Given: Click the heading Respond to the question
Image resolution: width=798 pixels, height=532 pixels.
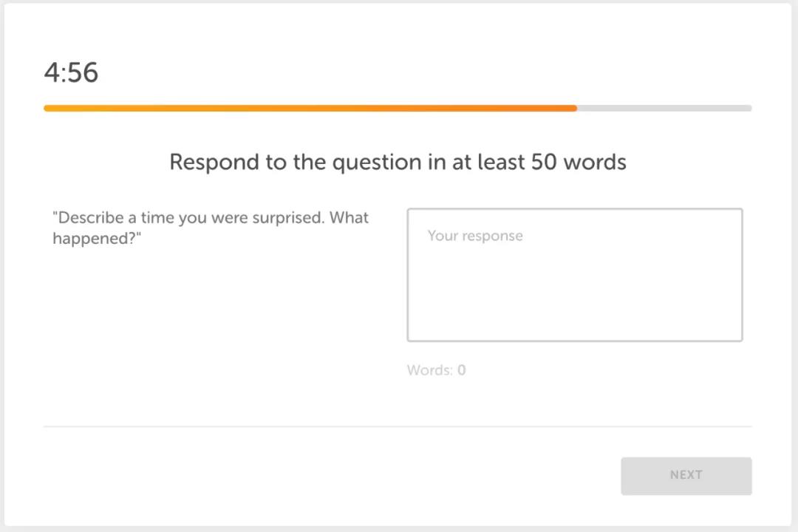Looking at the screenshot, I should [x=398, y=162].
